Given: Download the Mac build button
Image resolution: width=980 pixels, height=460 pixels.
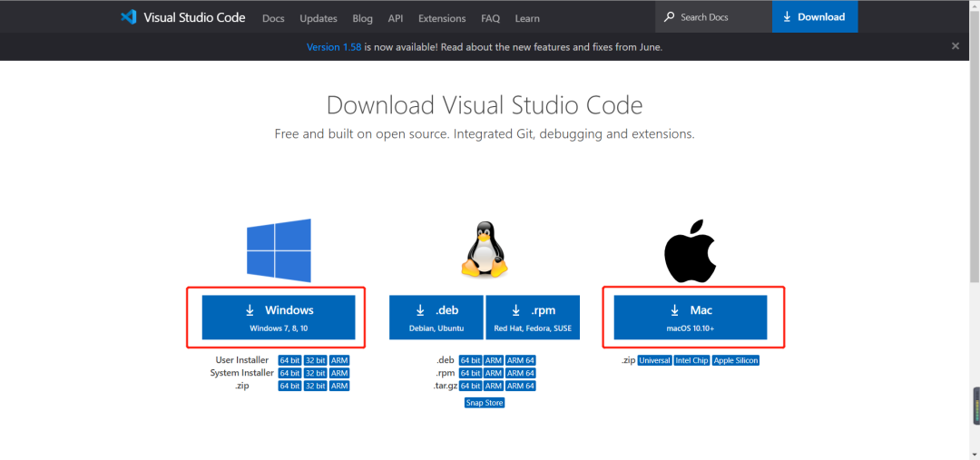Looking at the screenshot, I should (690, 318).
